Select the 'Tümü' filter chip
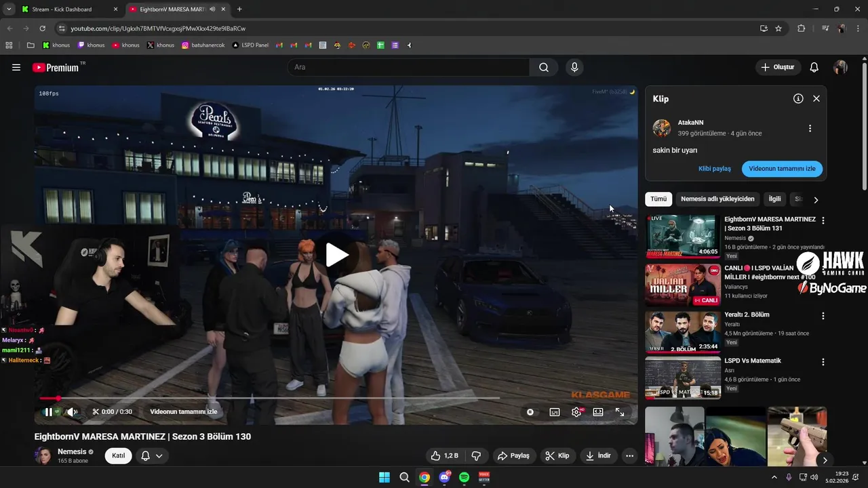 [x=658, y=199]
